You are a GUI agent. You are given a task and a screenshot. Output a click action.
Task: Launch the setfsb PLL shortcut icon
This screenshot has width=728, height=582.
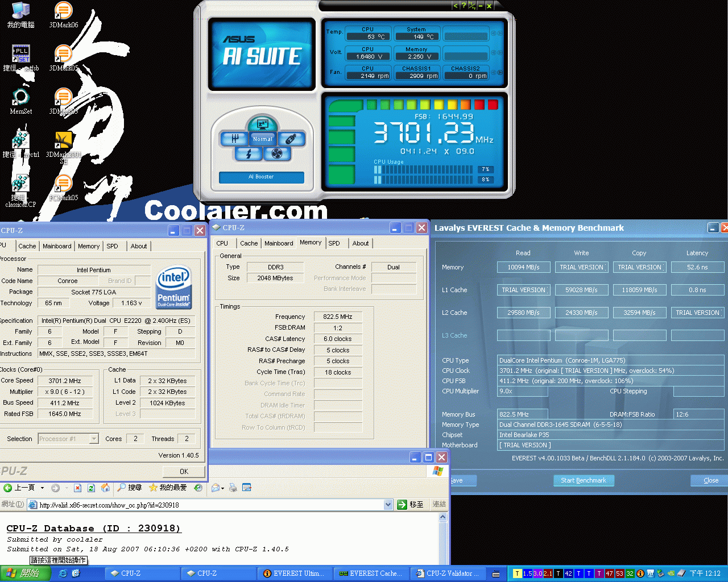(x=20, y=58)
